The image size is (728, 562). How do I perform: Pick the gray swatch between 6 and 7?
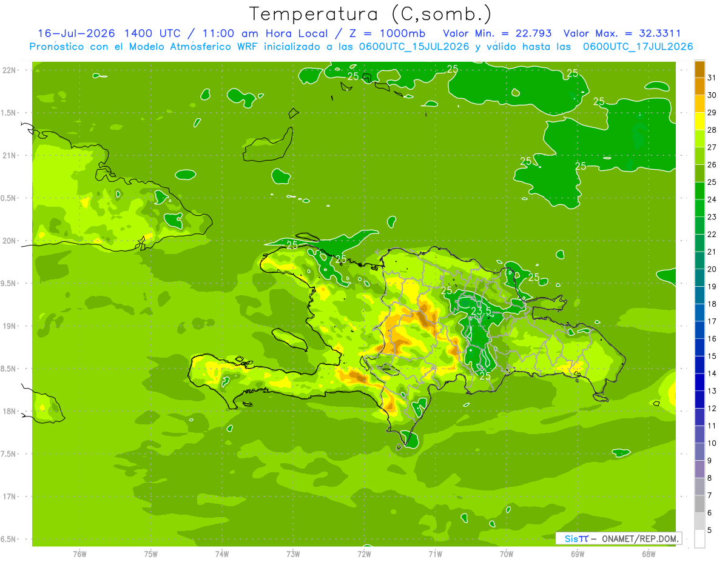point(699,504)
